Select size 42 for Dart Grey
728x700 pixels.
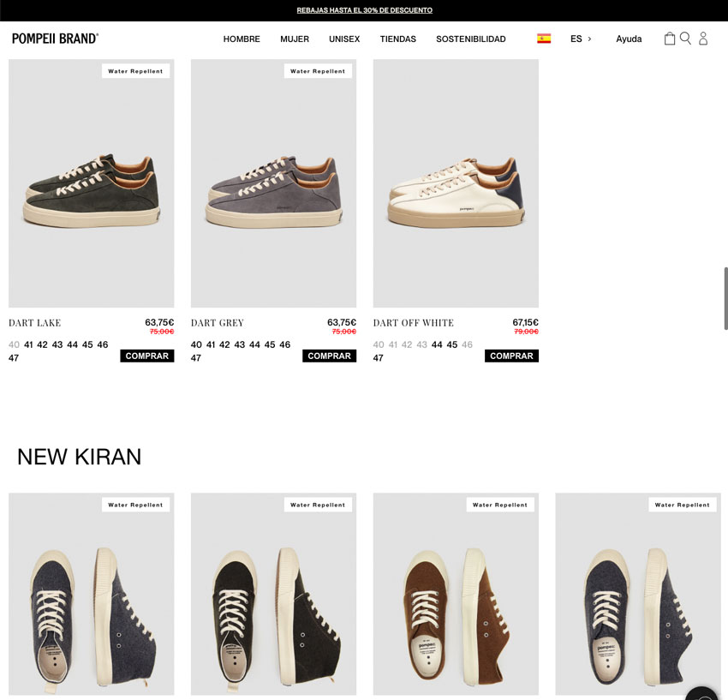pyautogui.click(x=224, y=344)
